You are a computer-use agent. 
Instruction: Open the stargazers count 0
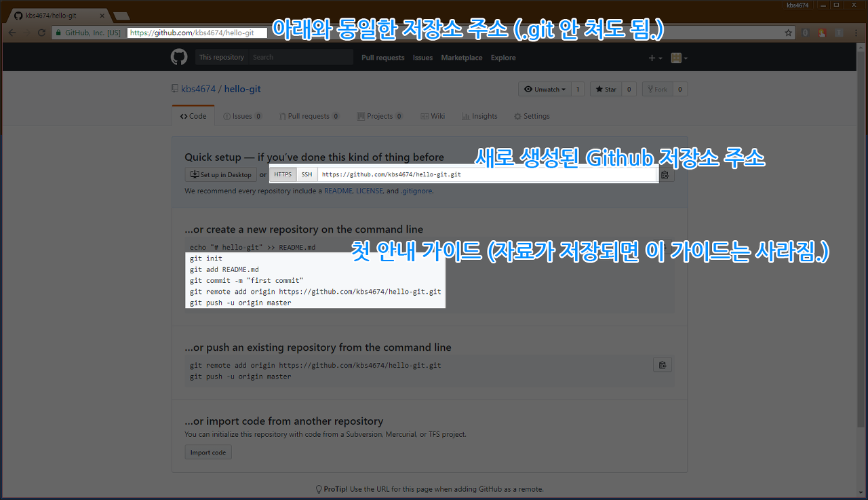629,89
